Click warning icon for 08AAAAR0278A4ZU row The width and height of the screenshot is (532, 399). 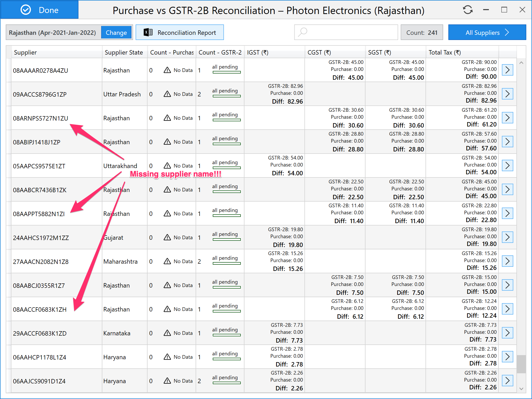167,70
